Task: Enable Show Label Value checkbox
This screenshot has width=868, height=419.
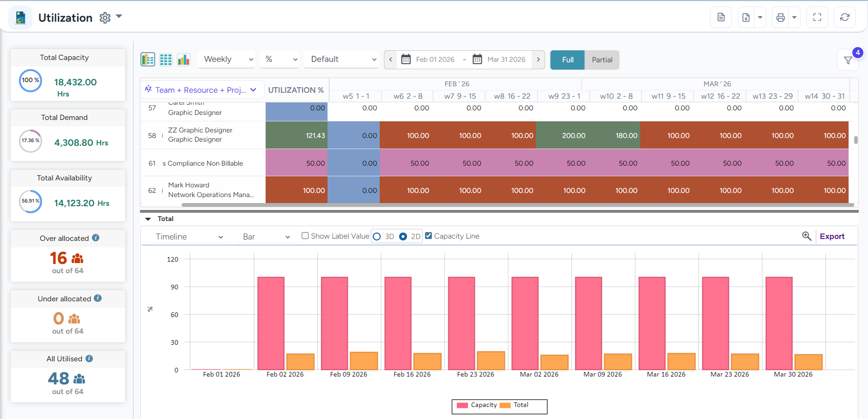Action: [305, 236]
